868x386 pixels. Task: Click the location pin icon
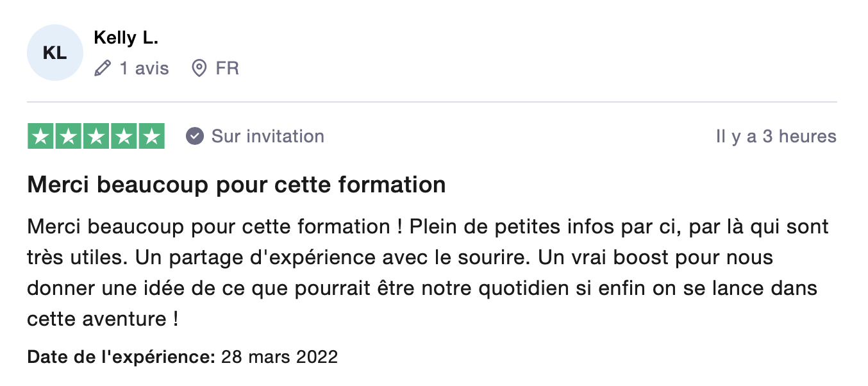(199, 68)
